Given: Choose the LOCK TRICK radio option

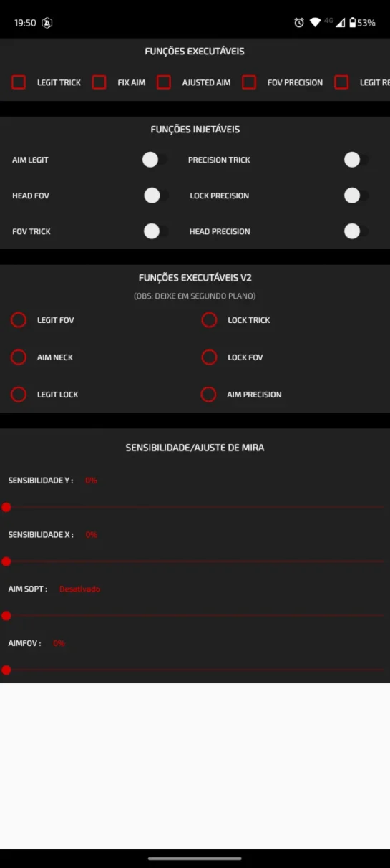Looking at the screenshot, I should tap(209, 320).
